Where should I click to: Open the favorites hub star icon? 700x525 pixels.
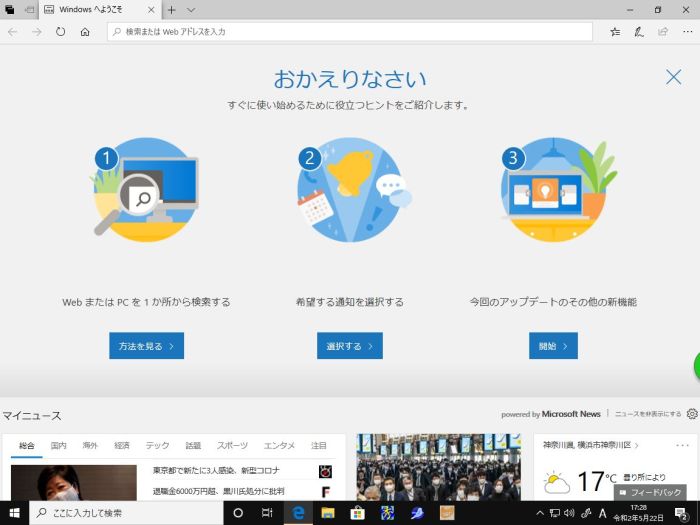(x=615, y=32)
